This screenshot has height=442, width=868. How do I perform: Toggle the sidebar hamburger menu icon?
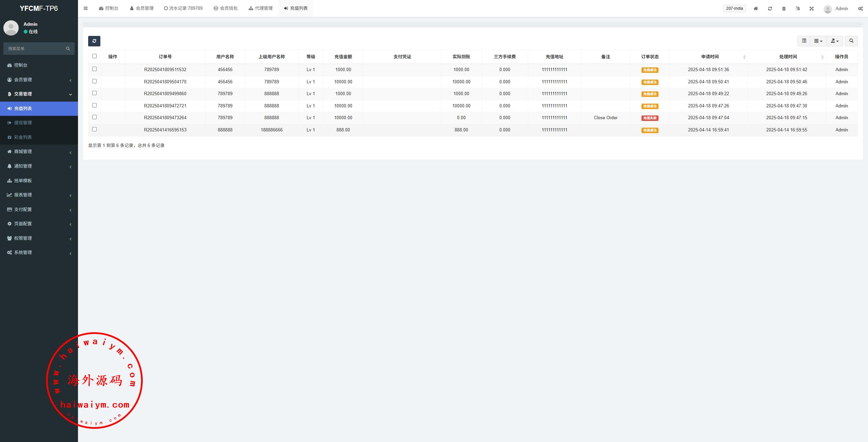click(x=86, y=8)
